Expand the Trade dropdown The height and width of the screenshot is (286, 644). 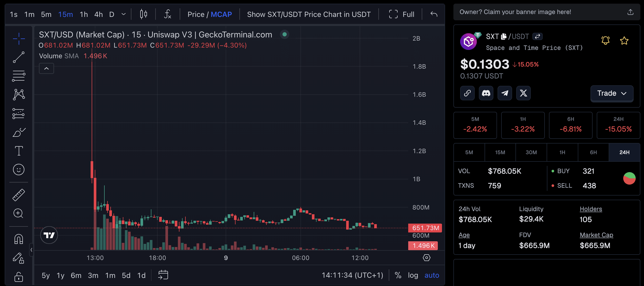click(612, 93)
